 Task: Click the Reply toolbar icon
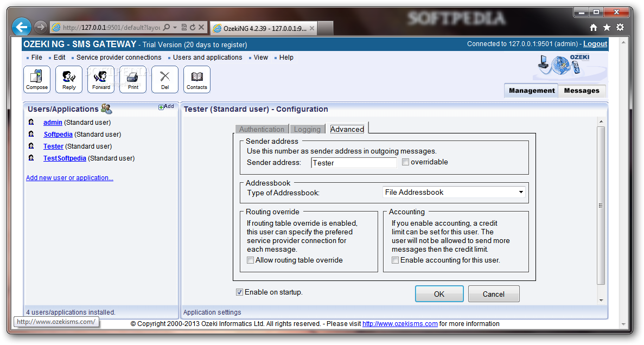tap(69, 79)
